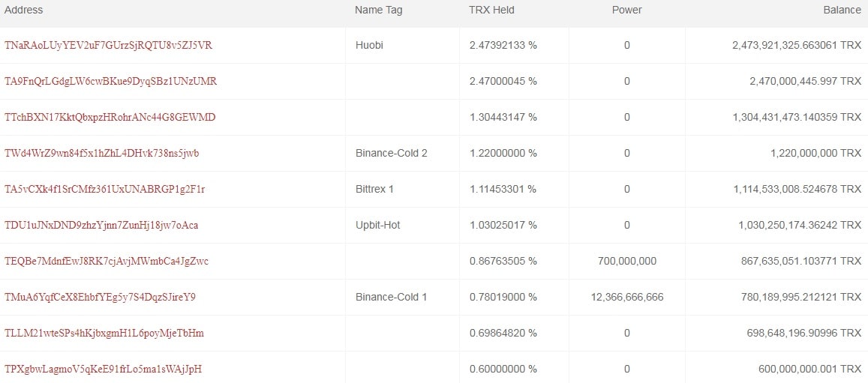
Task: Click the Balance column header
Action: 842,10
